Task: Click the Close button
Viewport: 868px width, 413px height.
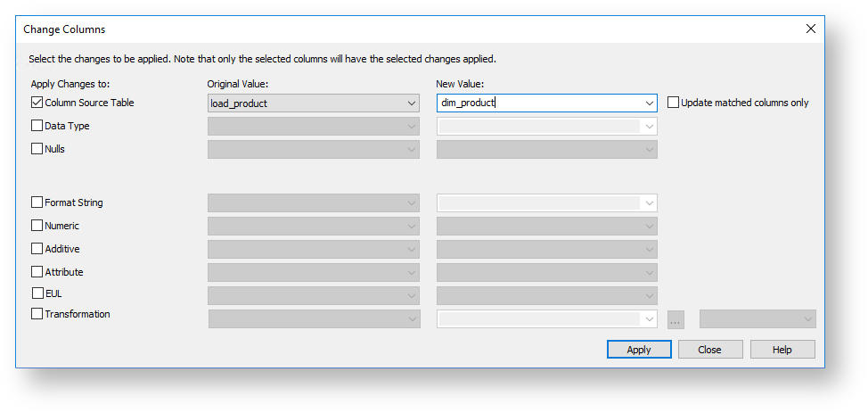Action: [710, 350]
